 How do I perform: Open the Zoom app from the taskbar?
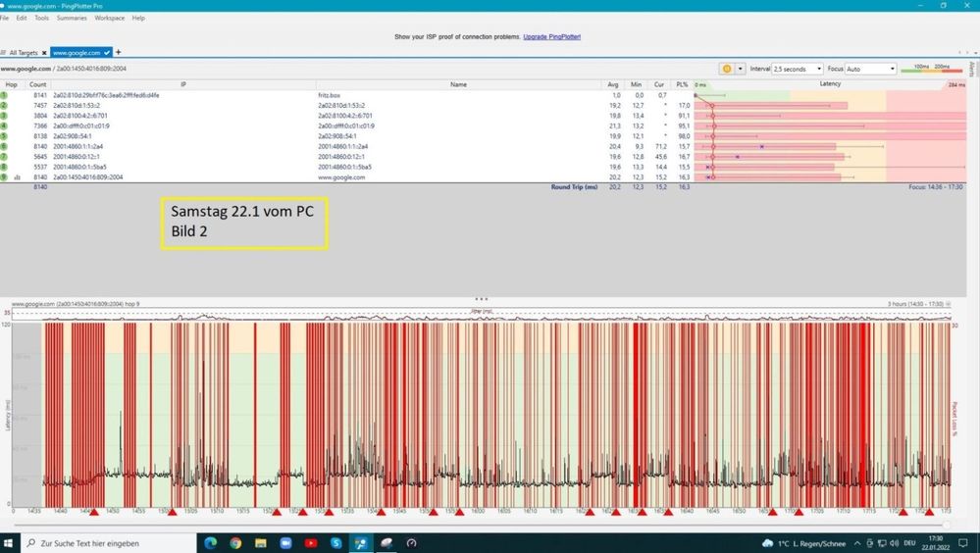pyautogui.click(x=285, y=543)
